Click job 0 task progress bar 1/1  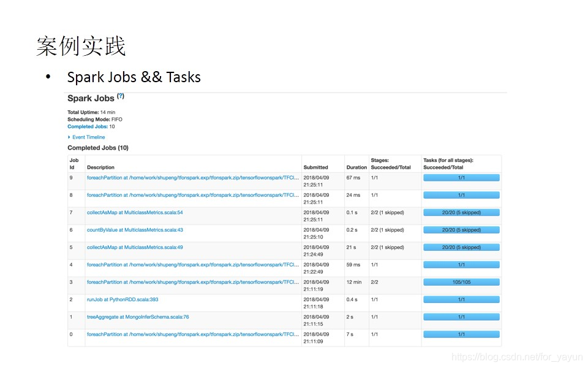coord(461,334)
